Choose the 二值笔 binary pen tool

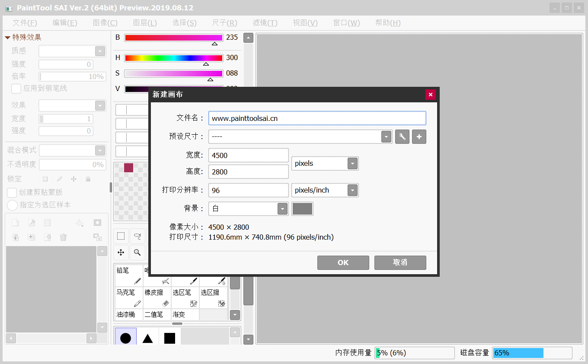click(157, 314)
